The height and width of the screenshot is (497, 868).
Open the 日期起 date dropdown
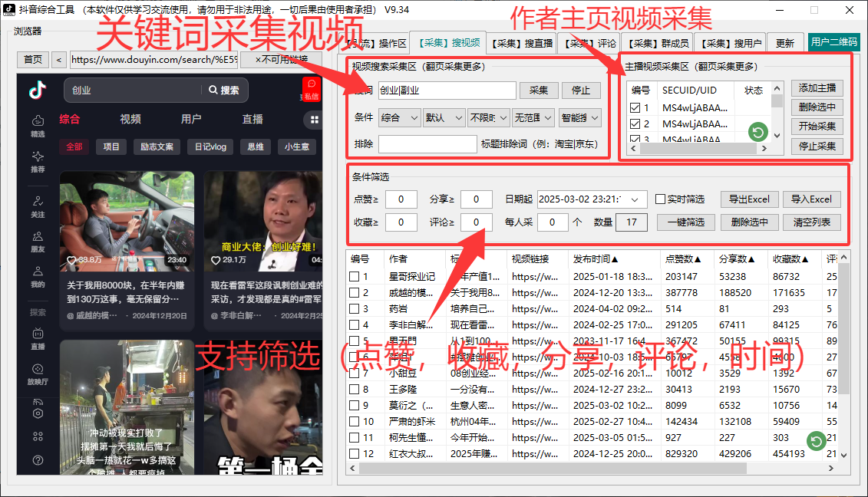[633, 199]
